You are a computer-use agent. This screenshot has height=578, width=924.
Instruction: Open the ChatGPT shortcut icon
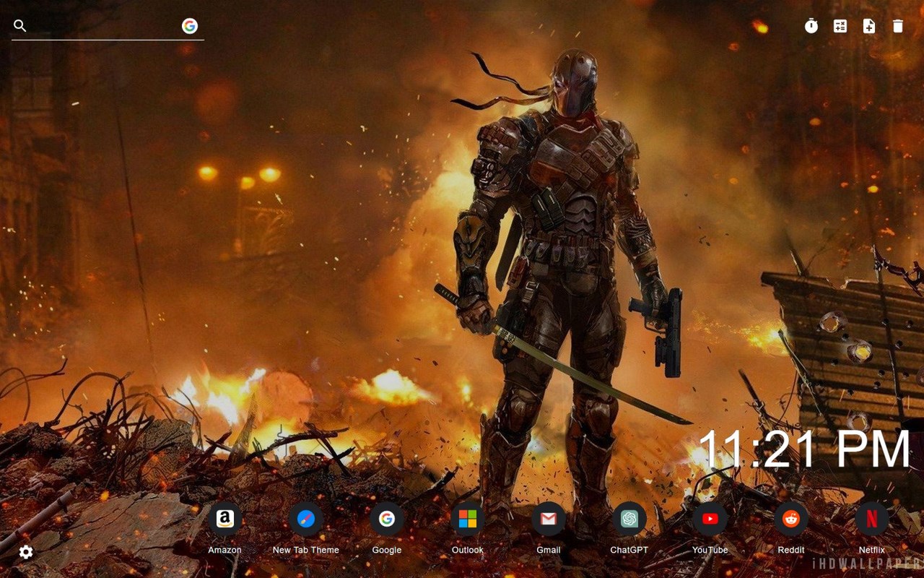pyautogui.click(x=629, y=519)
